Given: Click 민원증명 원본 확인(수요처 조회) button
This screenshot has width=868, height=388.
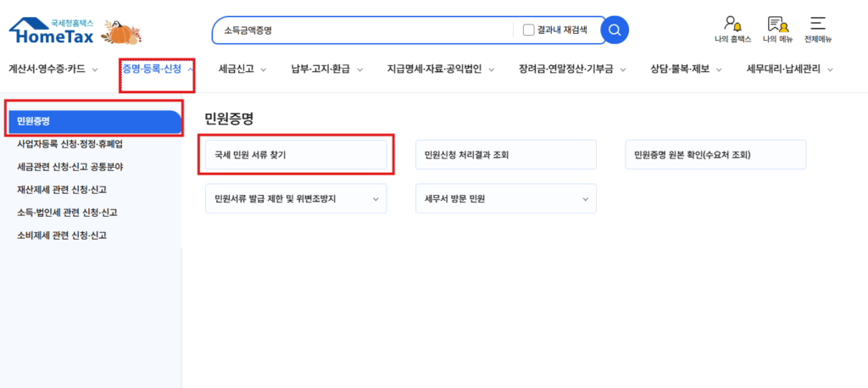Looking at the screenshot, I should click(715, 155).
